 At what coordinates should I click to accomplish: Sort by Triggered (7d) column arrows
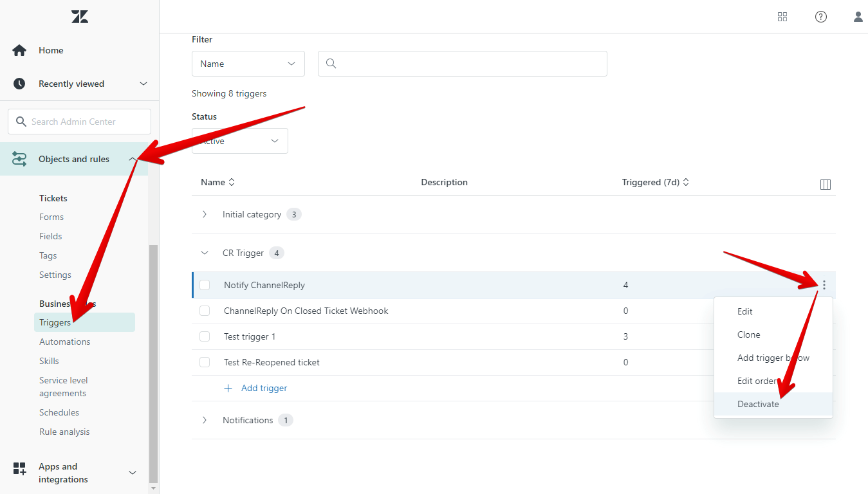pyautogui.click(x=686, y=182)
